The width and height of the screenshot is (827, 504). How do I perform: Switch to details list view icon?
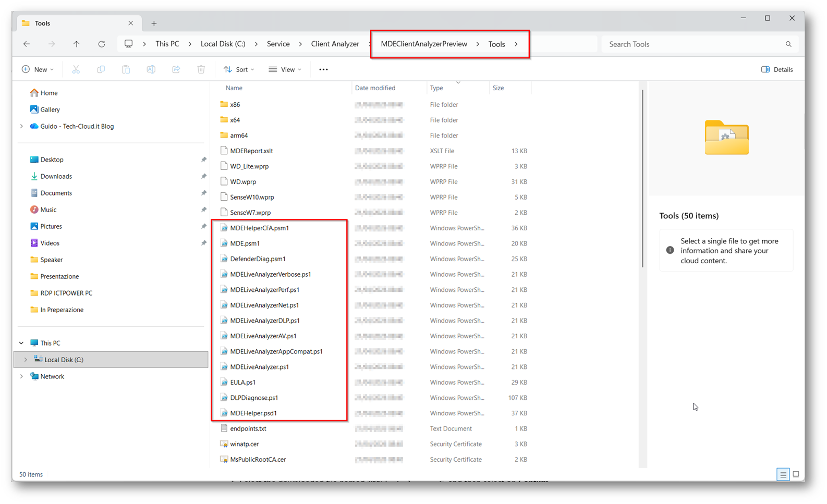[x=783, y=474]
